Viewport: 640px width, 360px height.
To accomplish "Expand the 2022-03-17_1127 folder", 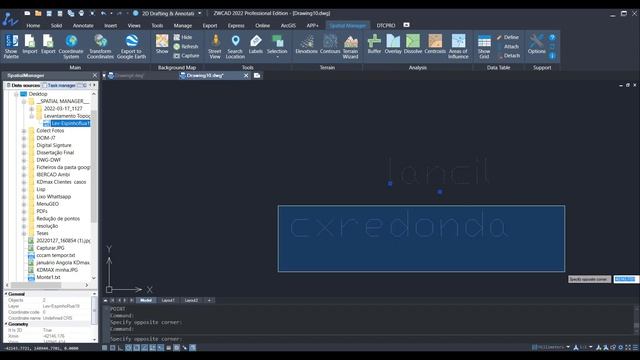I will click(31, 109).
